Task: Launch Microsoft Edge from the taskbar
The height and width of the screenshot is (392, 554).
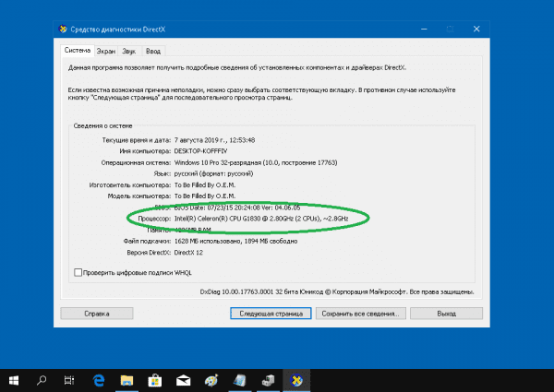Action: coord(99,380)
